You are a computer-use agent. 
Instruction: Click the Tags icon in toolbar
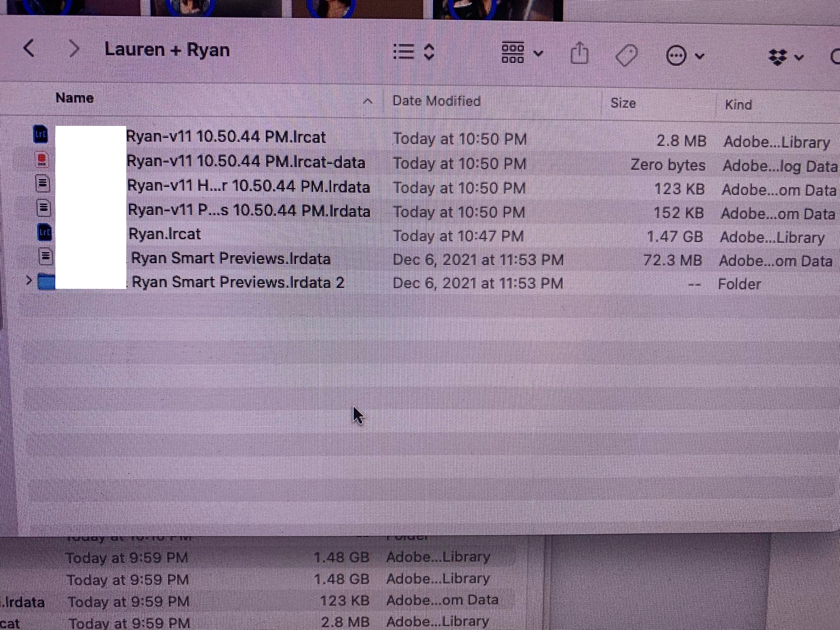tap(627, 55)
